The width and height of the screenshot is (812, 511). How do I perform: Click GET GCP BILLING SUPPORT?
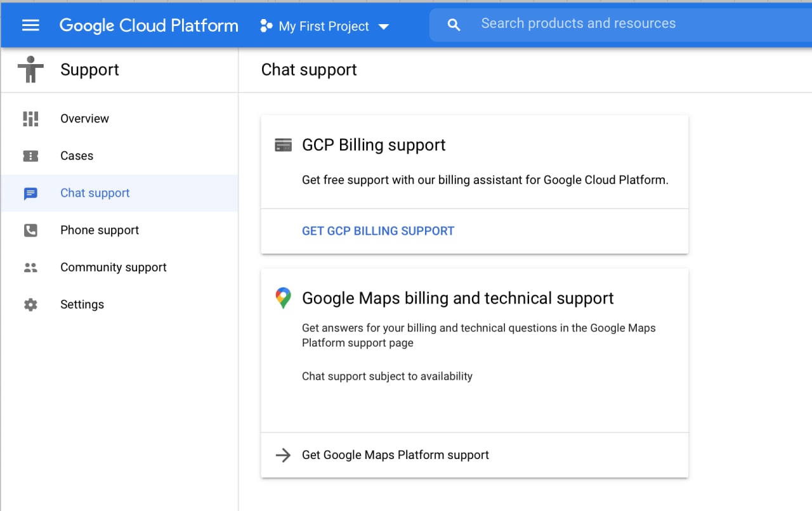click(378, 231)
